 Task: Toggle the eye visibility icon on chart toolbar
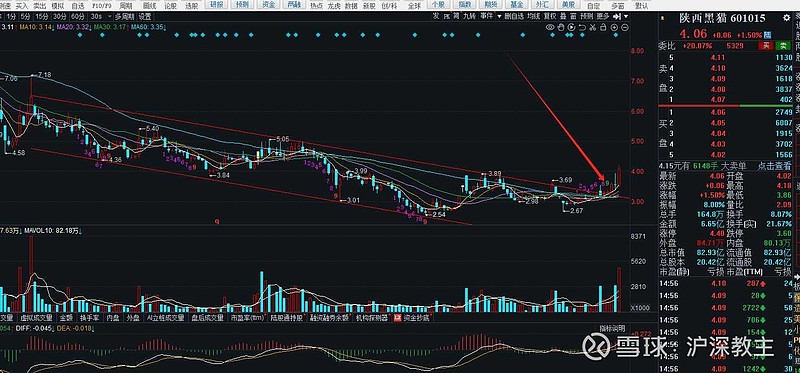(x=550, y=27)
